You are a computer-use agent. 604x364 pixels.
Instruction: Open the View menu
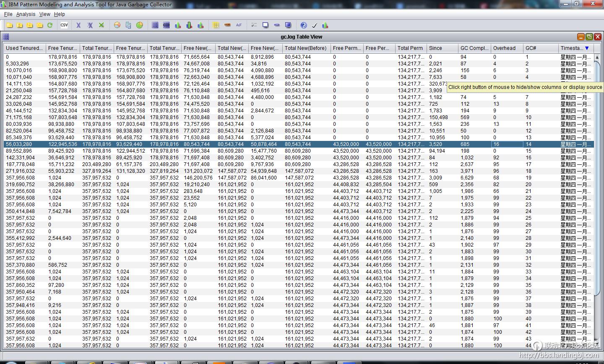click(x=44, y=14)
